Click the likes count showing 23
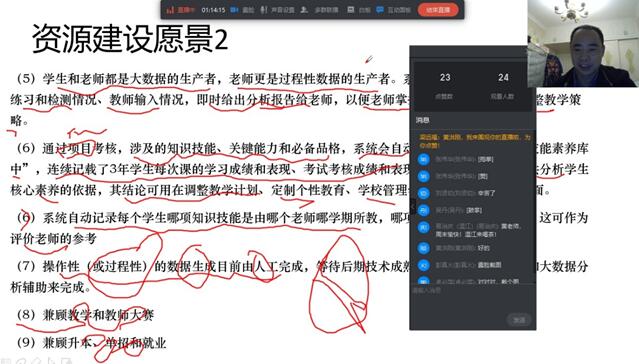The height and width of the screenshot is (364, 639). [445, 77]
